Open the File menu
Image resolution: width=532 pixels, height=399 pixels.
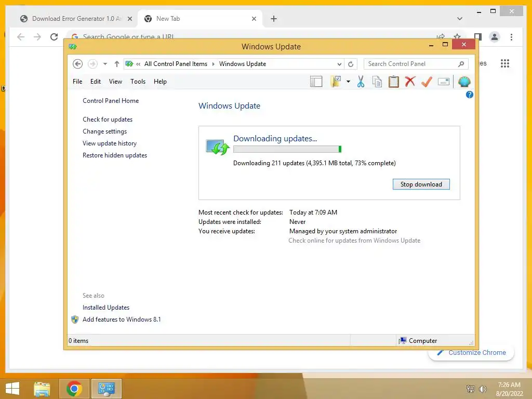pos(77,82)
